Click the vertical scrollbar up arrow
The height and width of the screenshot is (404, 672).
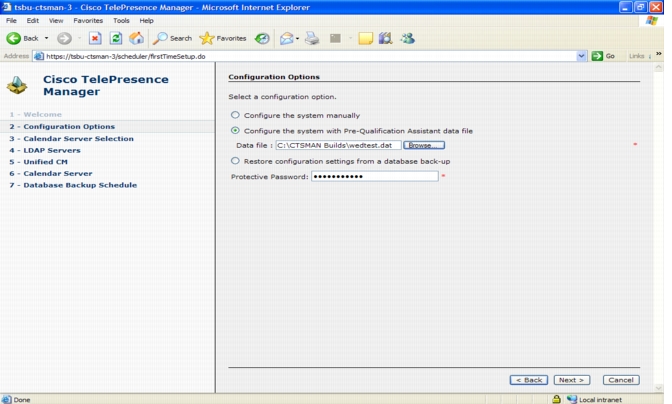pyautogui.click(x=658, y=67)
